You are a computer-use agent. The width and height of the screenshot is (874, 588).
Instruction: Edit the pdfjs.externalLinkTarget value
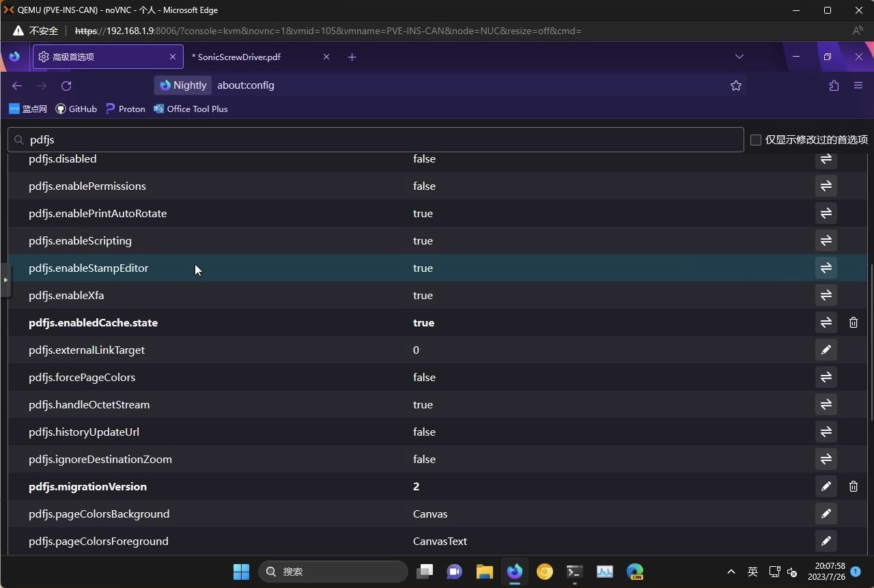[826, 350]
